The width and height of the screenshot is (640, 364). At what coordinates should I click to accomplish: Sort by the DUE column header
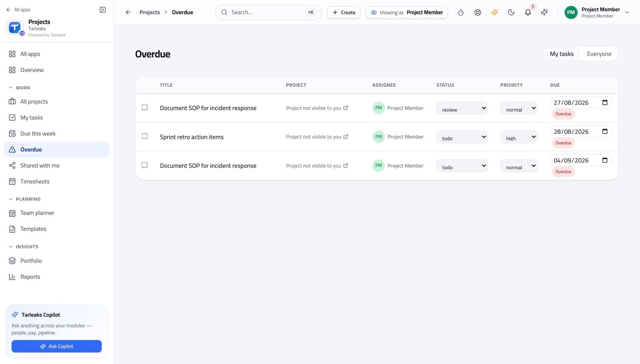coord(555,85)
